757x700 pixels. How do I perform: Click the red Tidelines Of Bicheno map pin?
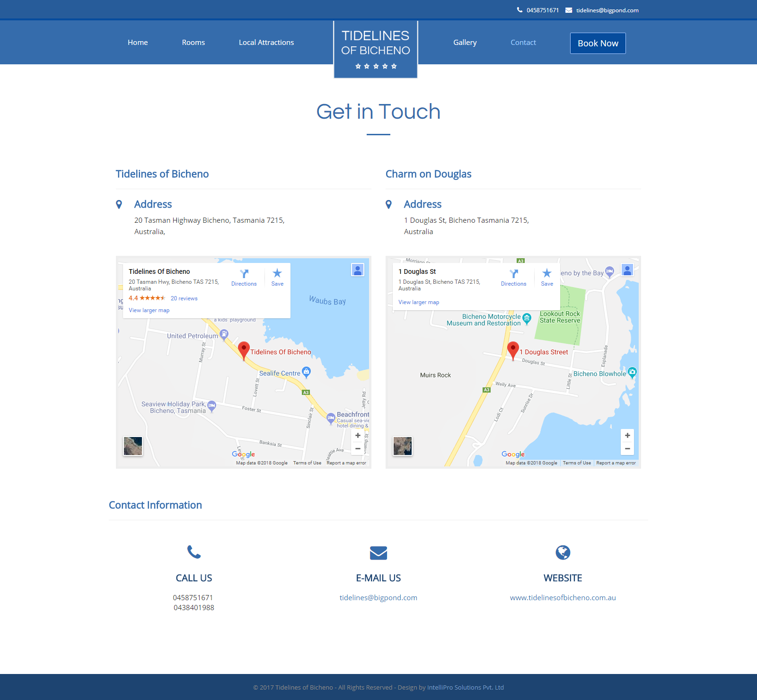[244, 350]
